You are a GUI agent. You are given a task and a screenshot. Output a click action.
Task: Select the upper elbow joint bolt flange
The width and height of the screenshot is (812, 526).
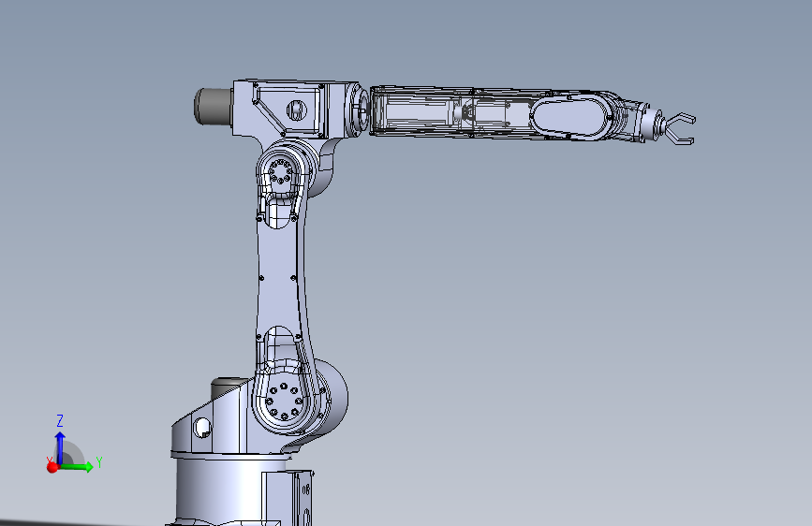click(x=280, y=171)
